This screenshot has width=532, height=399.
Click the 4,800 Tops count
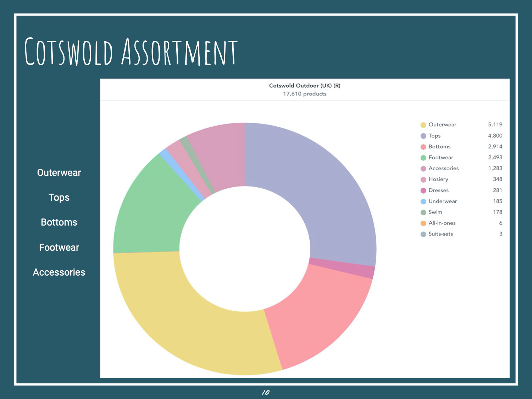click(495, 135)
